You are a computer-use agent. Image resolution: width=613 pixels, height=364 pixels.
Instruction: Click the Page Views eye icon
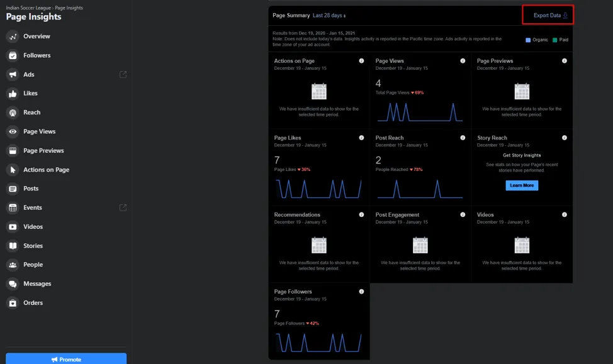click(x=12, y=131)
